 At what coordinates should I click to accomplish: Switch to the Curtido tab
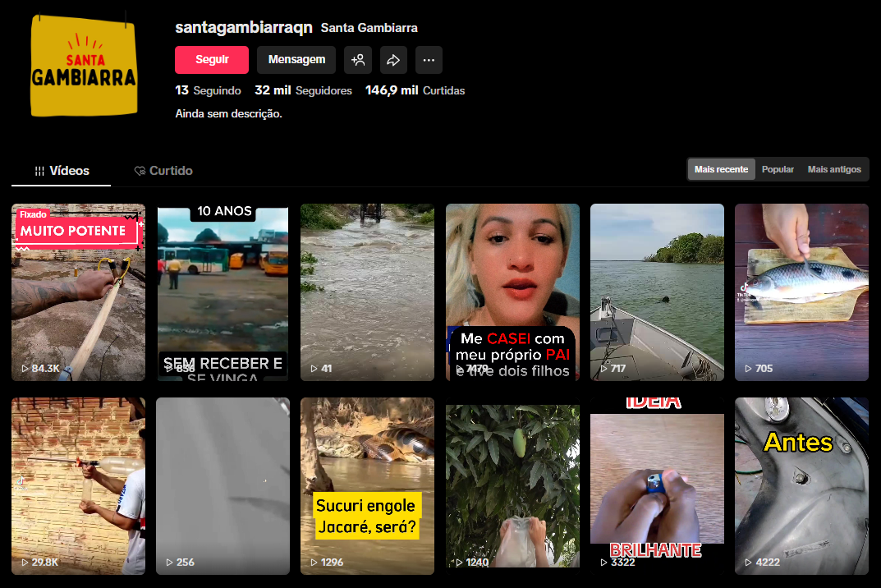click(163, 171)
